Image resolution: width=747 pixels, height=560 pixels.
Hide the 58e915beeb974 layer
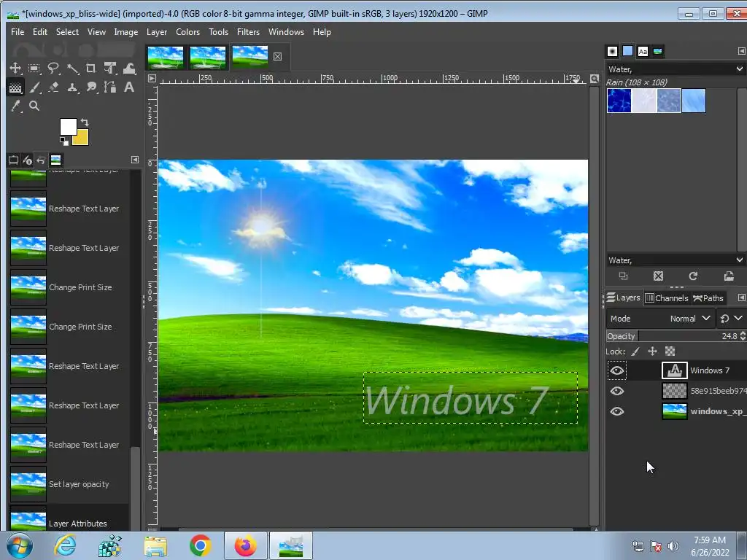pyautogui.click(x=617, y=391)
